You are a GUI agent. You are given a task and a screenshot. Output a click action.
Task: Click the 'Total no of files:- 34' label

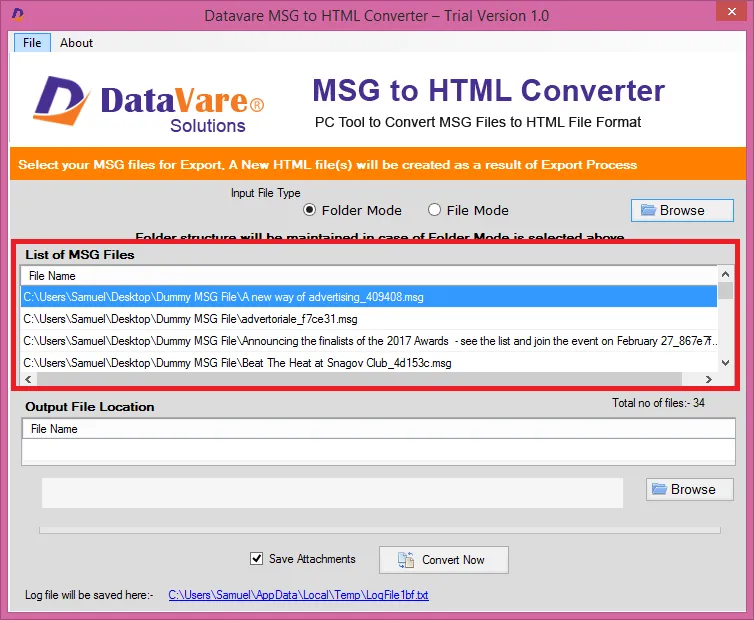(658, 403)
